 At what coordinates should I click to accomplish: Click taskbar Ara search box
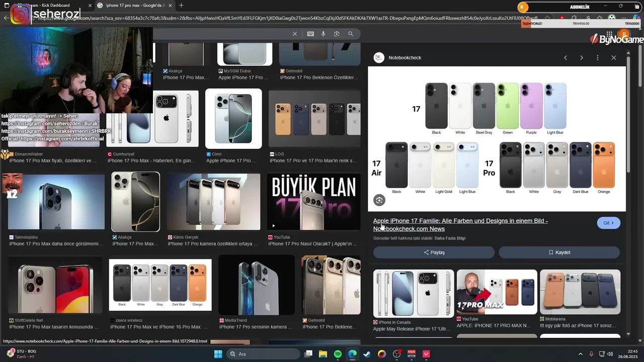[x=263, y=354]
